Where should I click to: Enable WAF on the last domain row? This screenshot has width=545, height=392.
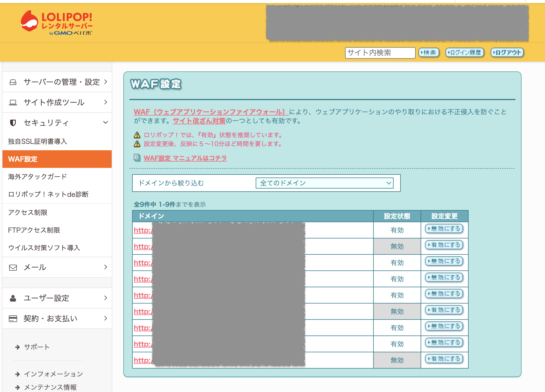(444, 359)
